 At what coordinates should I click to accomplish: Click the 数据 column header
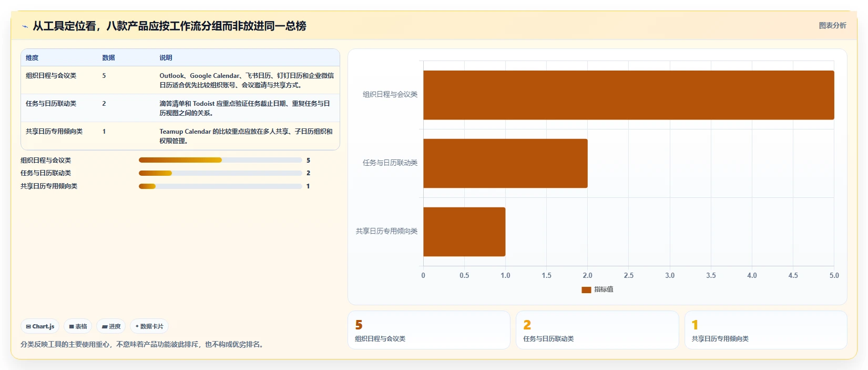click(x=108, y=58)
